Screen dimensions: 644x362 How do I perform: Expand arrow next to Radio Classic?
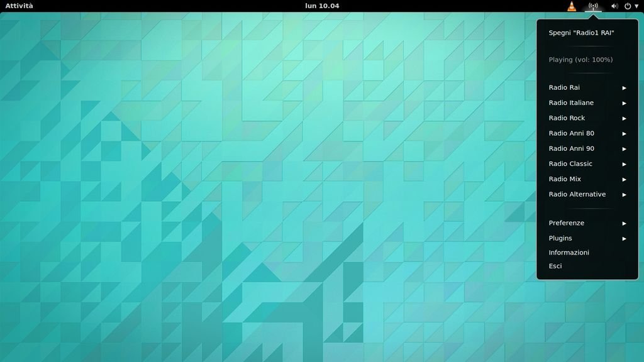click(624, 164)
